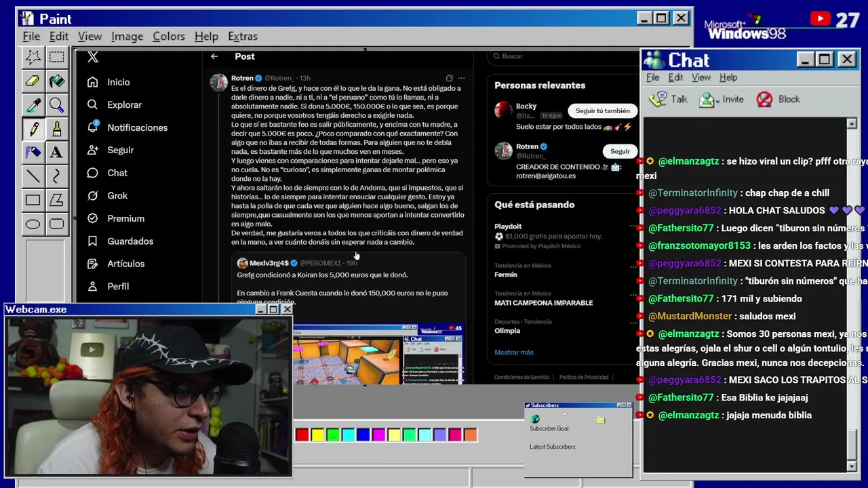This screenshot has height=488, width=868.
Task: Activate the Pick Color eyedropper tool
Action: pos(33,105)
